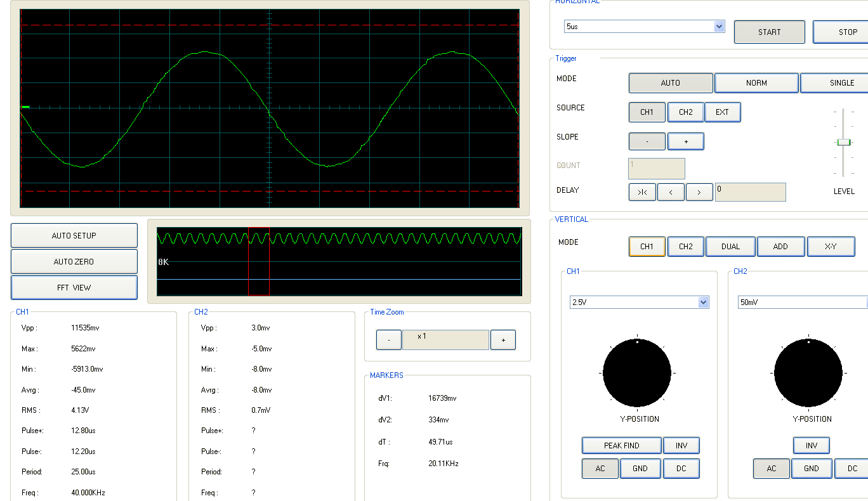Shift trigger delay left with < button
The image size is (868, 501).
671,192
